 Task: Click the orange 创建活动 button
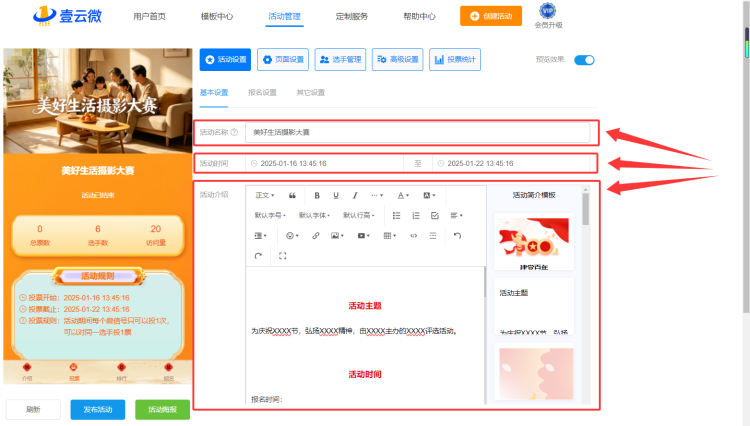coord(491,16)
